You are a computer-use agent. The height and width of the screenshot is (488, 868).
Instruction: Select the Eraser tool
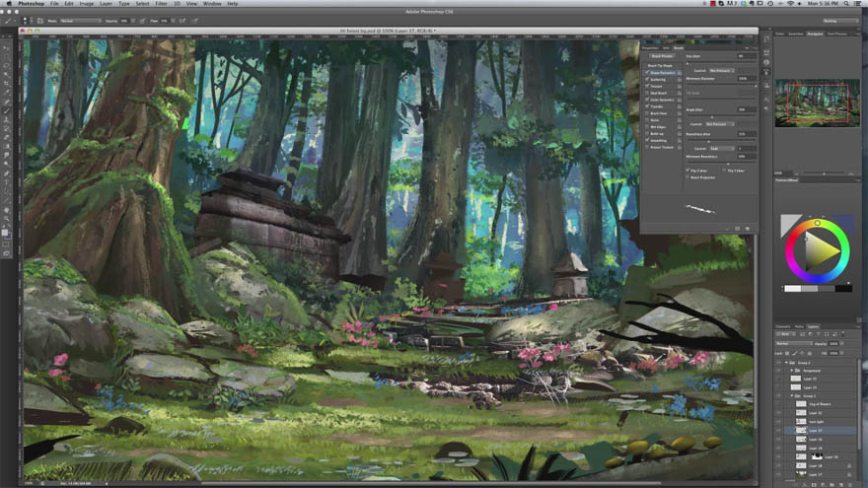click(7, 137)
